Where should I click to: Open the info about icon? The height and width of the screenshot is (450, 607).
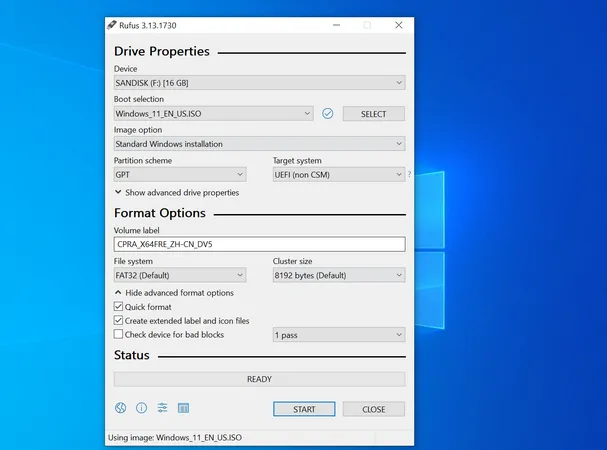tap(141, 408)
